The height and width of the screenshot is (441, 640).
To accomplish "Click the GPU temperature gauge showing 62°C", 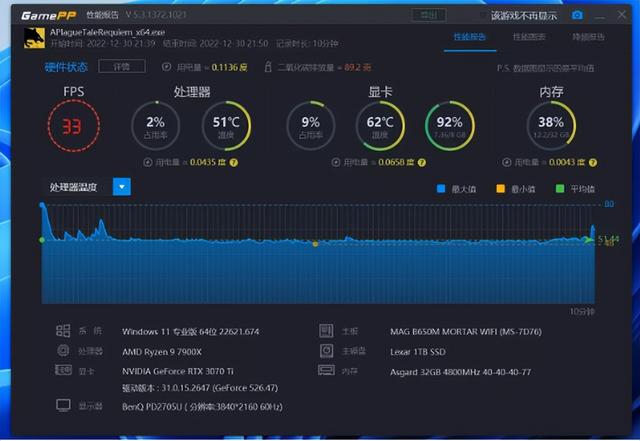I will [380, 126].
